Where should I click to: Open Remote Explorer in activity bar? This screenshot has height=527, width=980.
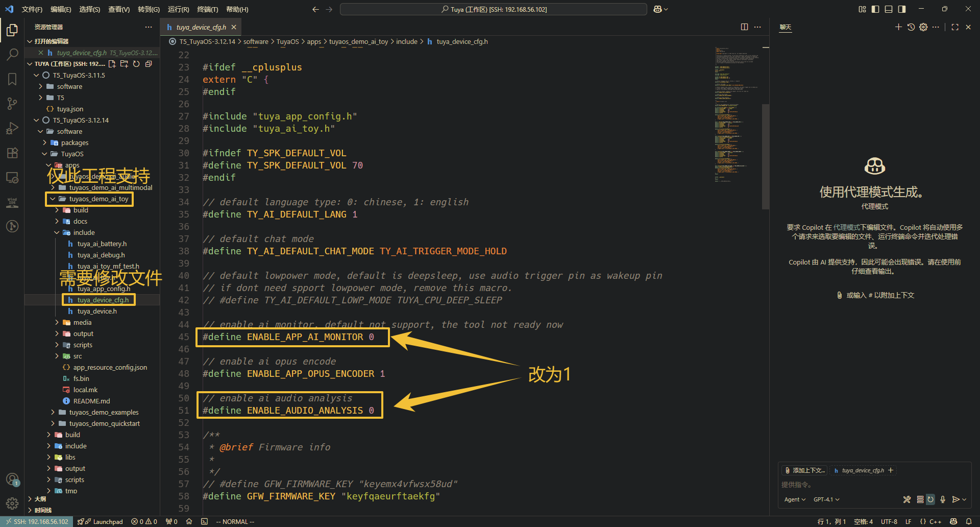tap(12, 177)
